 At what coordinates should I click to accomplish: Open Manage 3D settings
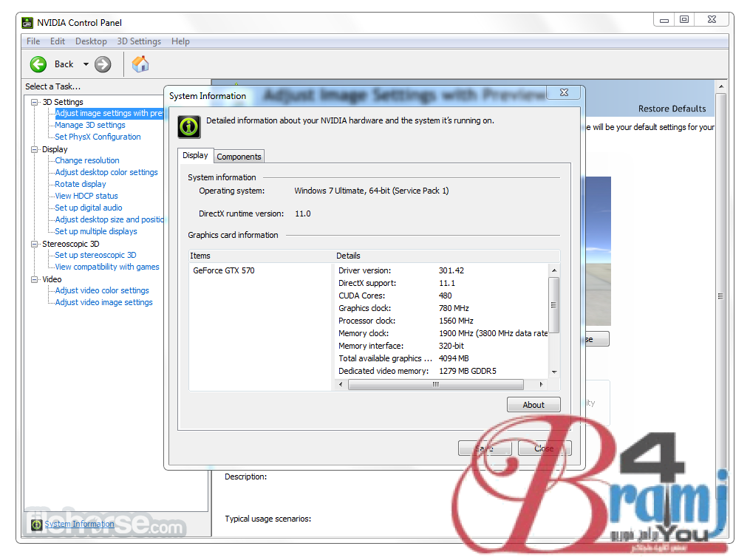(90, 125)
